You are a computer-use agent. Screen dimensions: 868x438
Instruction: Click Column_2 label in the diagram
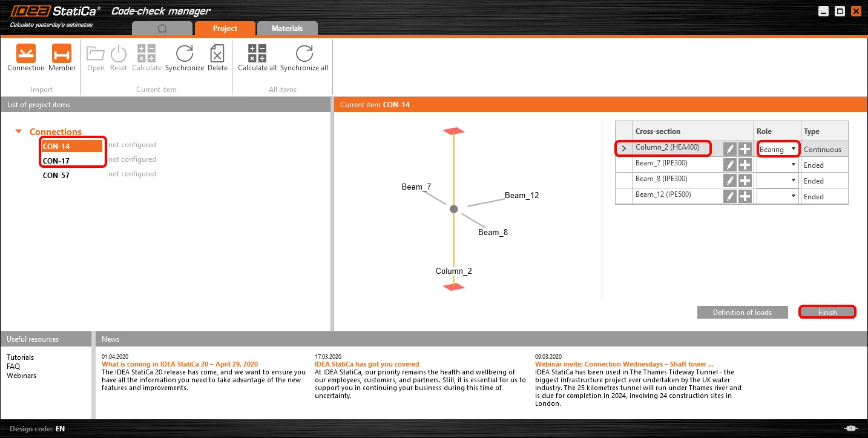click(x=453, y=271)
